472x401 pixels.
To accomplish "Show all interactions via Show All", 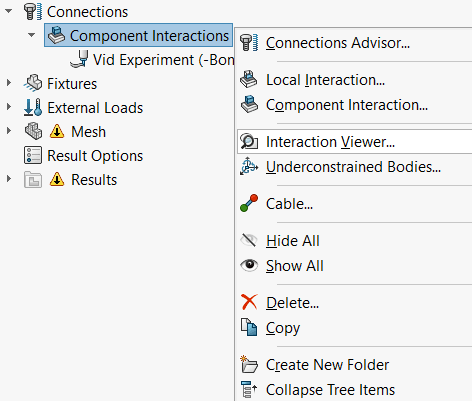I will pos(295,266).
